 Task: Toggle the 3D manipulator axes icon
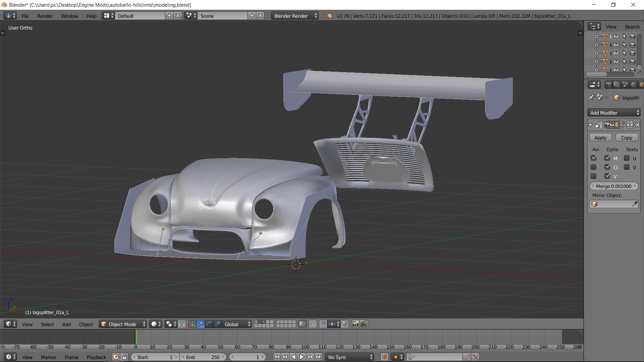point(192,324)
